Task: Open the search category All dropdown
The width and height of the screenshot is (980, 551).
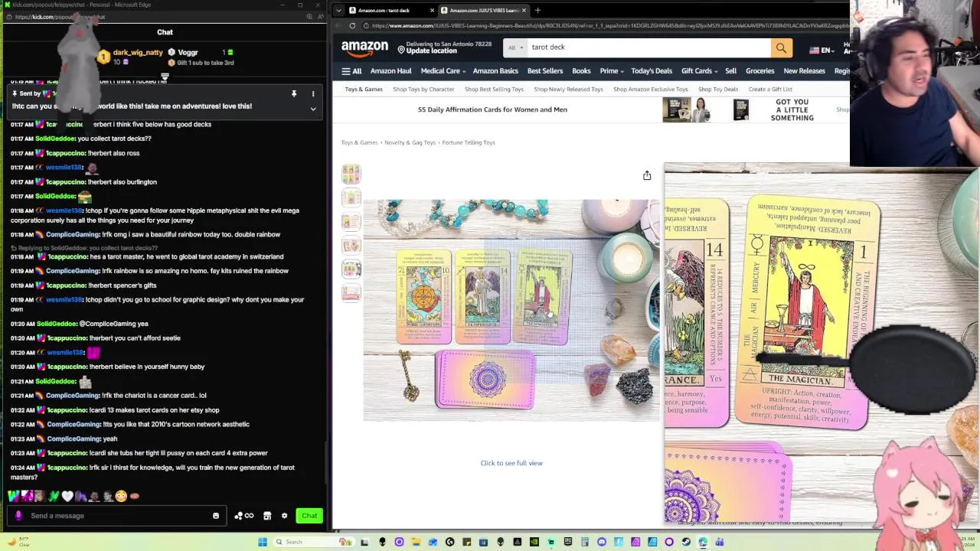Action: (x=517, y=47)
